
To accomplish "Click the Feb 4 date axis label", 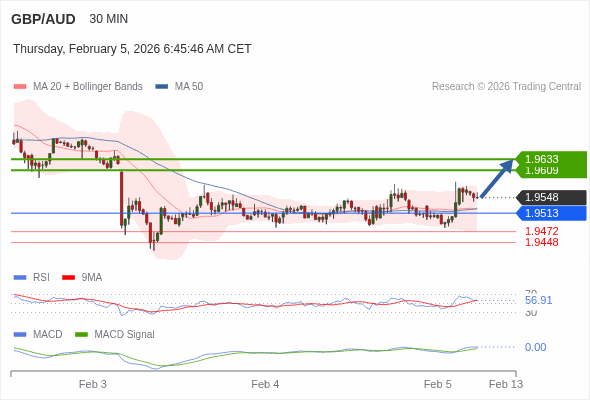I will 265,384.
